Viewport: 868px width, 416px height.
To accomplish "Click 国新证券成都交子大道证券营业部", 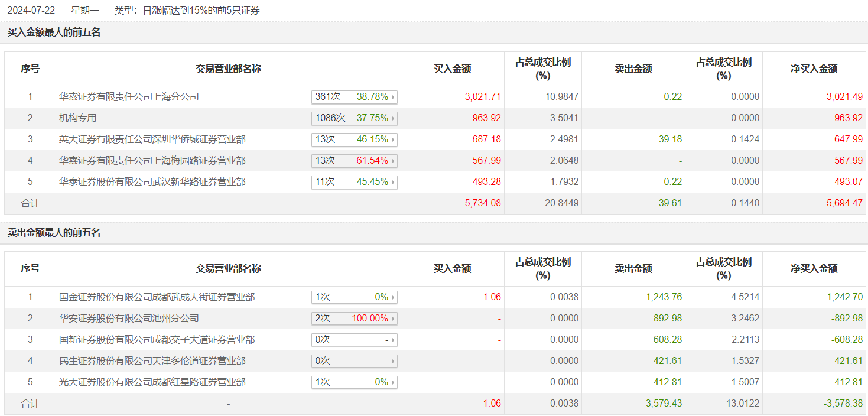I will tap(157, 340).
